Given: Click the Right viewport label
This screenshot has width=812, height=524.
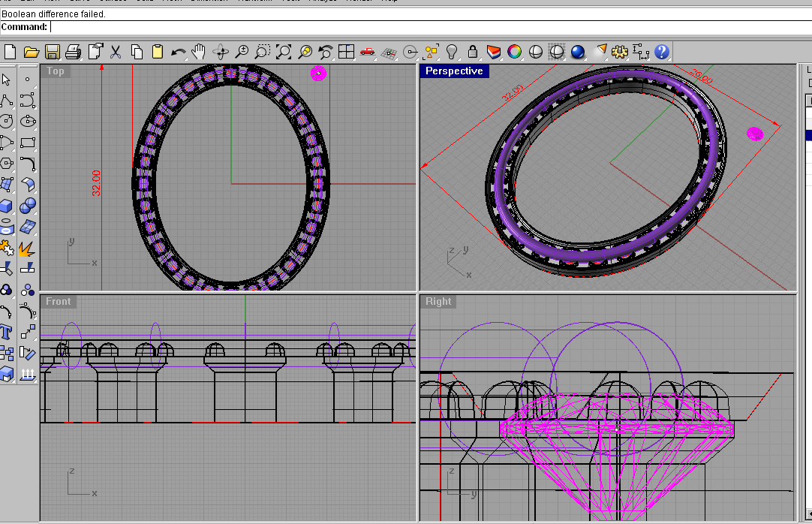Looking at the screenshot, I should click(x=438, y=302).
